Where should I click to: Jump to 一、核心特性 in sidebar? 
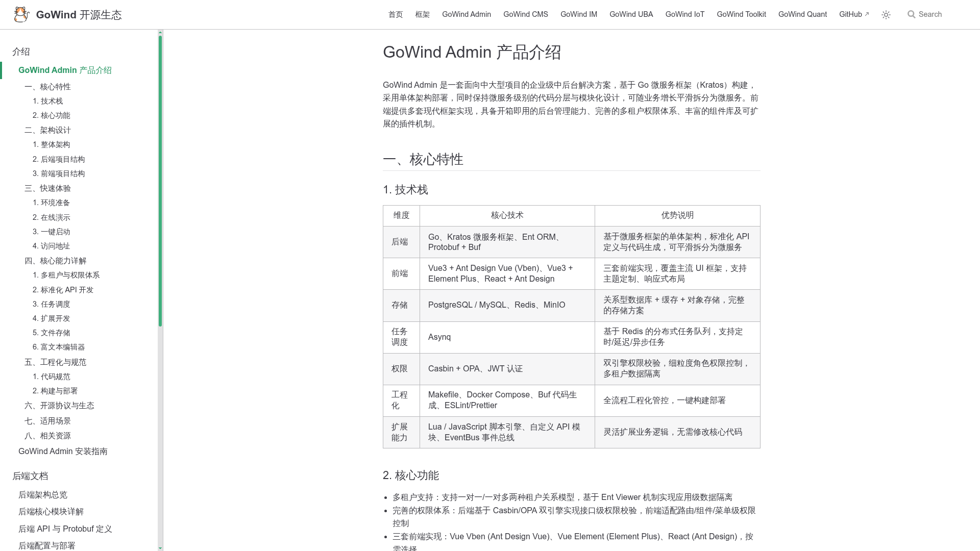[47, 87]
